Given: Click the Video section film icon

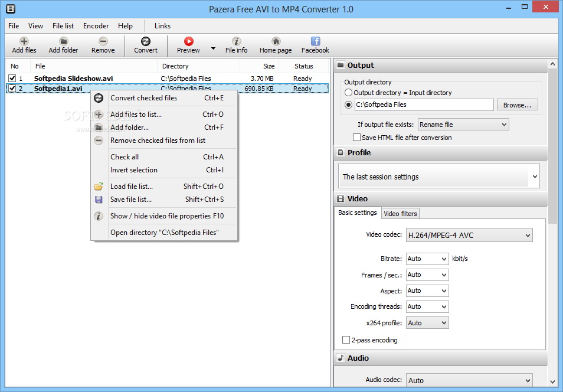Looking at the screenshot, I should 341,198.
